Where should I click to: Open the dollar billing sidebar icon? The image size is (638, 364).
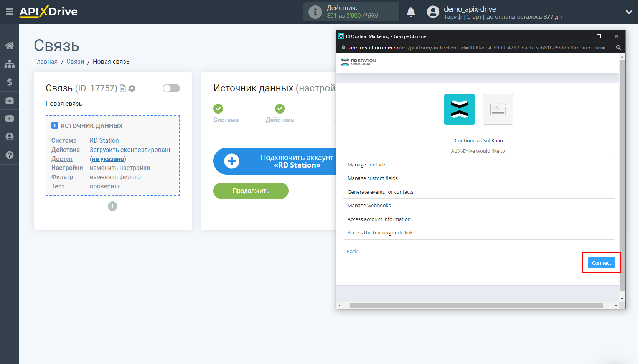pos(10,82)
